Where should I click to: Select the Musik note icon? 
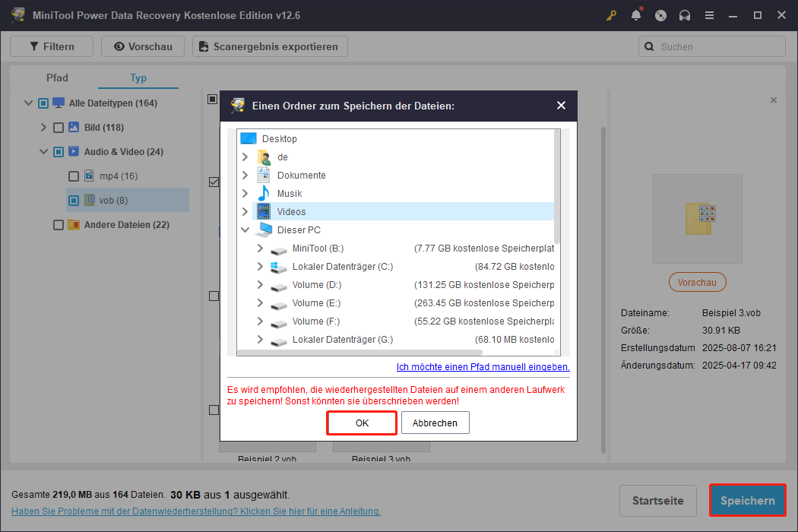click(x=264, y=194)
